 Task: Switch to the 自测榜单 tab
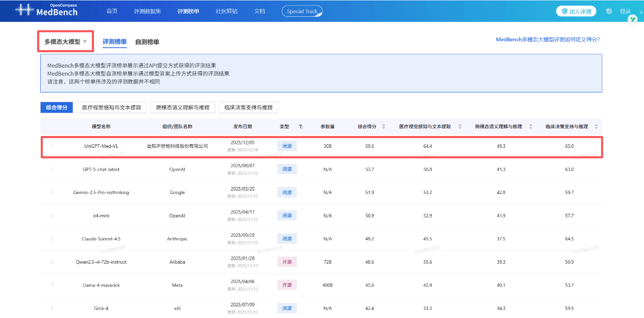pos(148,42)
